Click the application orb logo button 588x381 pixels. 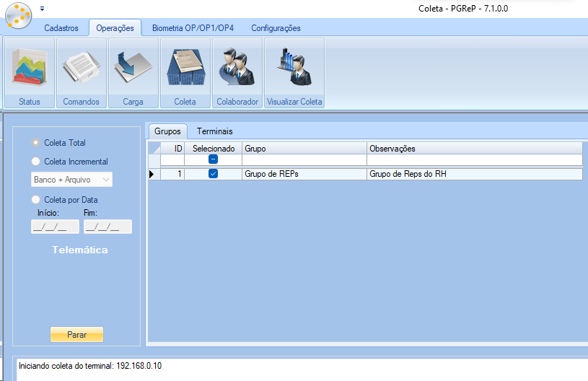point(18,14)
